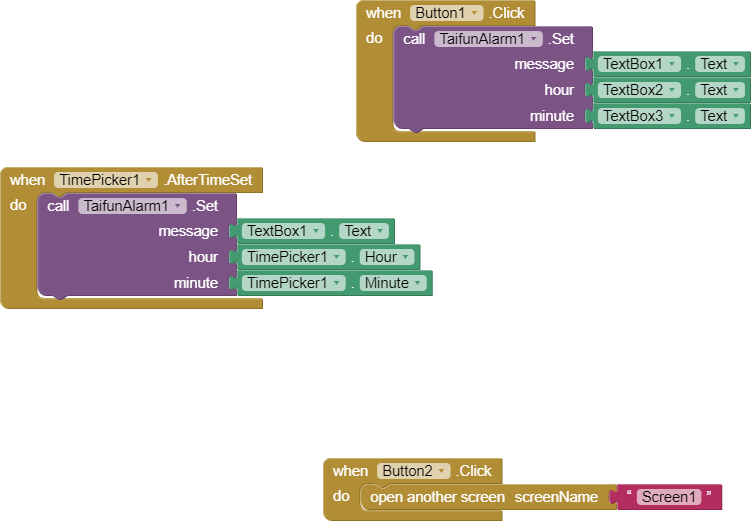This screenshot has height=521, width=751.
Task: Edit the Screen1 text string field
Action: click(669, 497)
